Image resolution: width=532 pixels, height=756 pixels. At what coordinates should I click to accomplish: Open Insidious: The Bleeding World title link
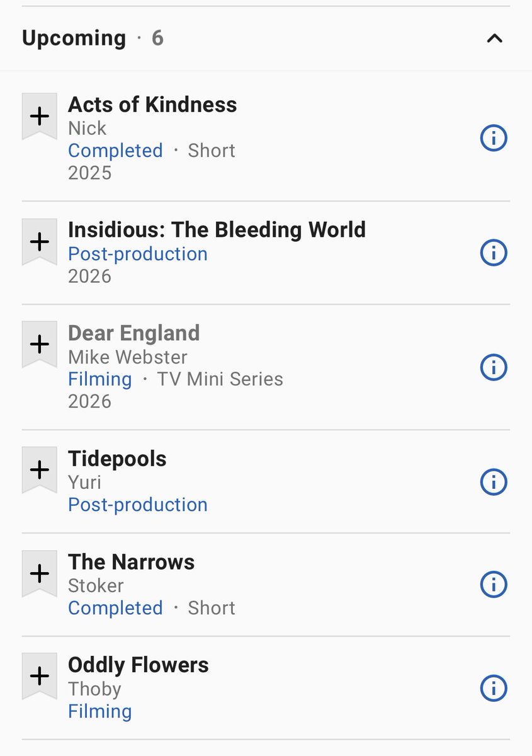pyautogui.click(x=217, y=229)
